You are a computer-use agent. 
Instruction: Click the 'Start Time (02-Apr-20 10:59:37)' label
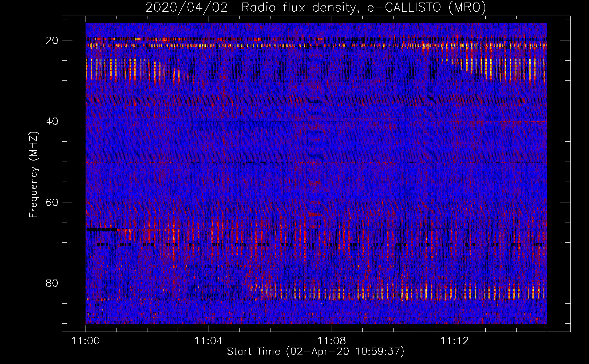point(316,352)
